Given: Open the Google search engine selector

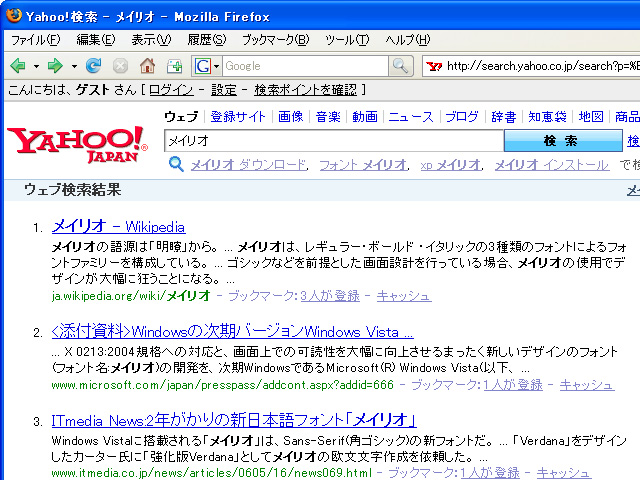Looking at the screenshot, I should (207, 66).
